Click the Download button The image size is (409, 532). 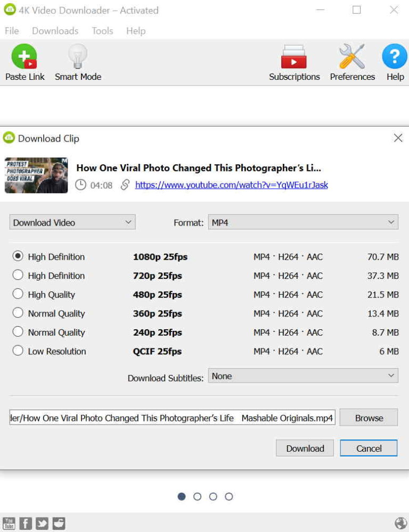click(305, 448)
